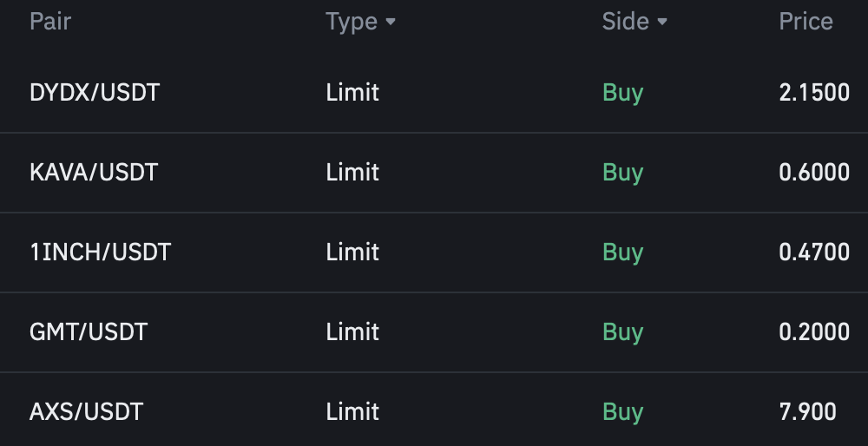The height and width of the screenshot is (446, 868).
Task: Open the AXS/USDT pair link
Action: 86,412
